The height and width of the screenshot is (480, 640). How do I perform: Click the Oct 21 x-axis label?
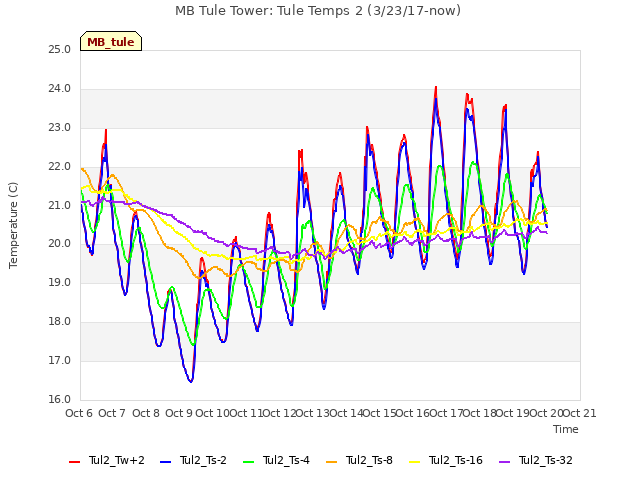point(580,413)
